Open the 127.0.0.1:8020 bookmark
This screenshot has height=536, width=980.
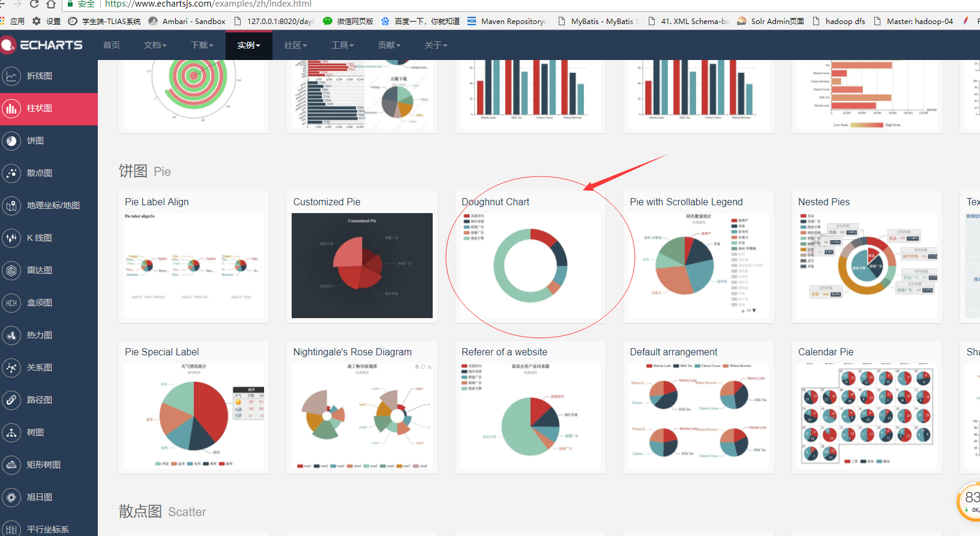(x=274, y=21)
